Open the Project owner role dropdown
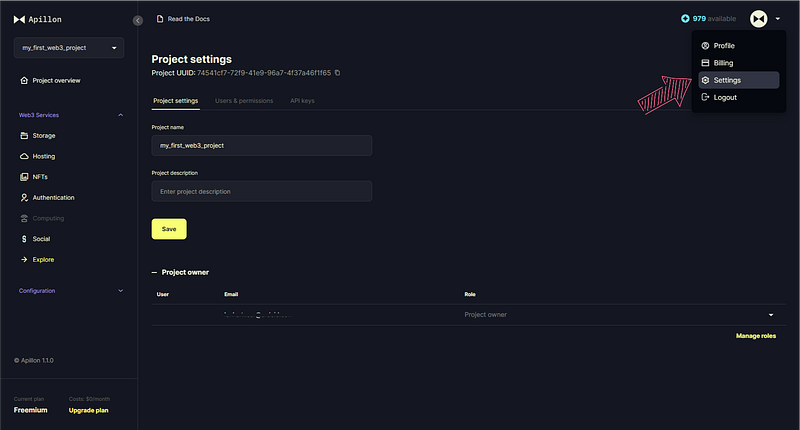This screenshot has width=800, height=430. click(x=771, y=315)
